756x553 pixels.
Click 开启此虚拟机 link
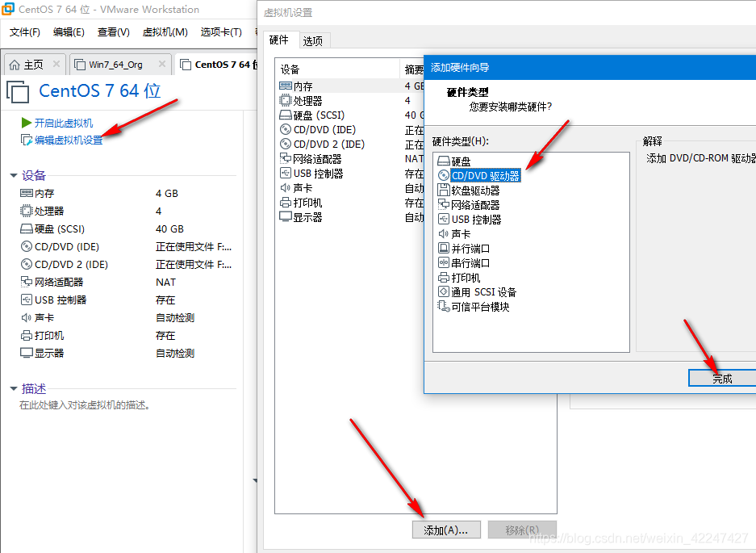click(64, 123)
